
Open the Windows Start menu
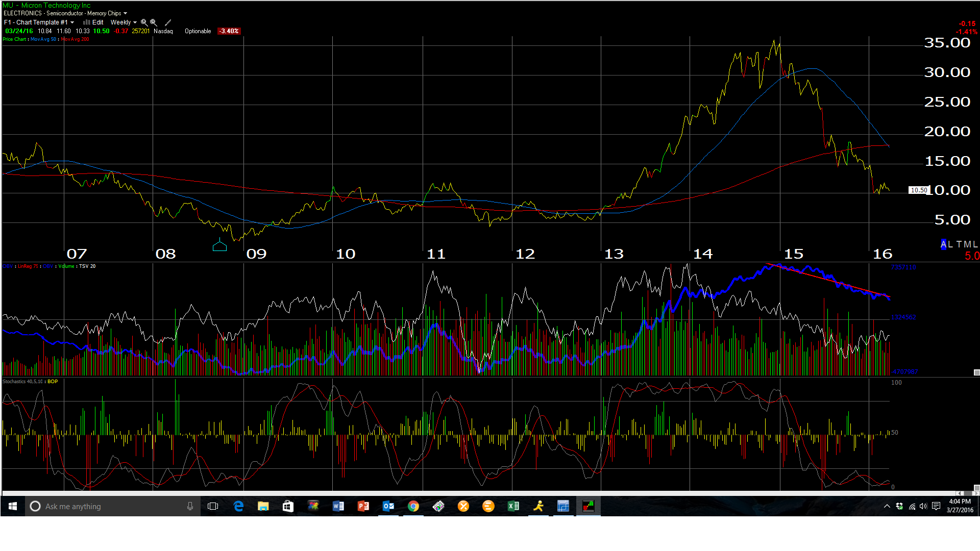(x=13, y=506)
